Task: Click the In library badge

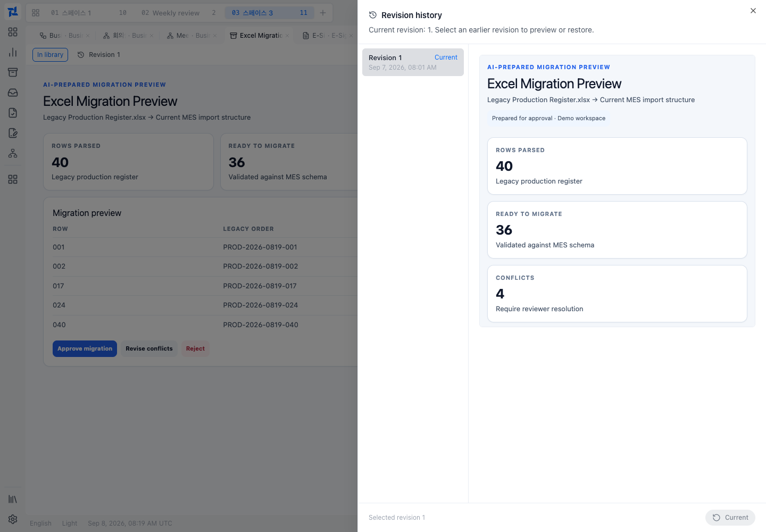Action: pos(50,55)
